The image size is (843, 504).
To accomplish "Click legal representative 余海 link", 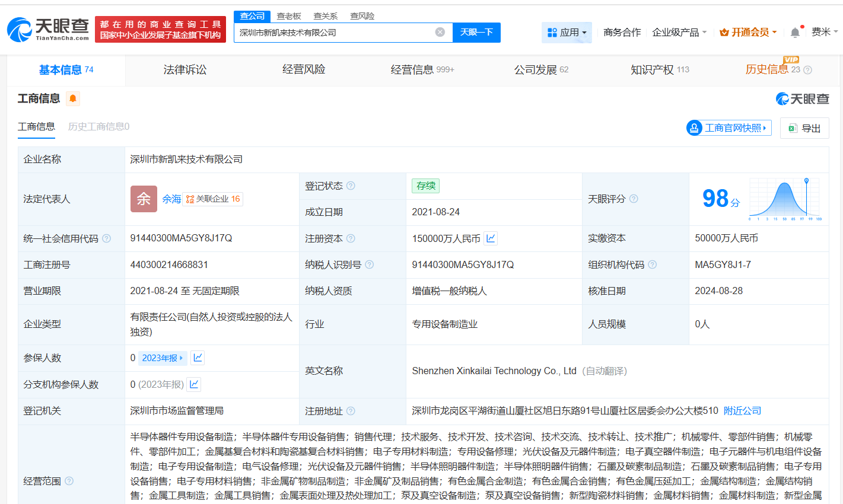I will pos(171,199).
